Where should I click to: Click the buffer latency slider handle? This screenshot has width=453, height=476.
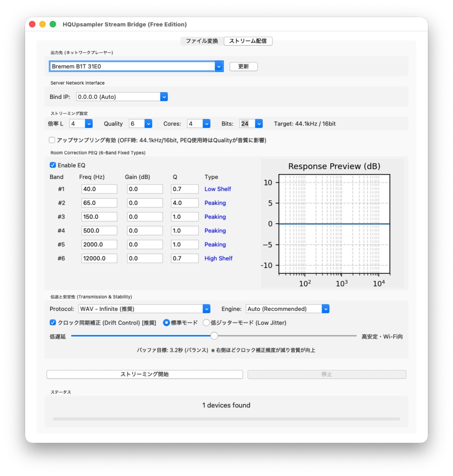214,336
